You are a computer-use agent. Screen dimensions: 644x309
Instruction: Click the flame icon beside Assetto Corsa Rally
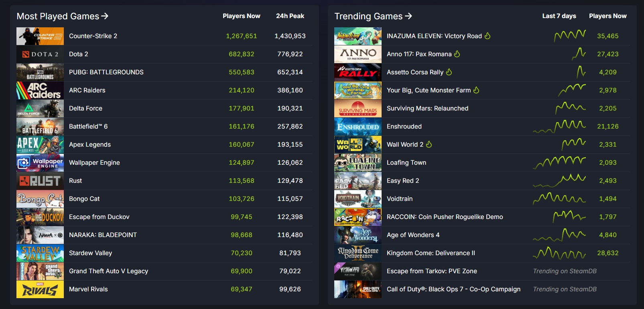pyautogui.click(x=449, y=72)
